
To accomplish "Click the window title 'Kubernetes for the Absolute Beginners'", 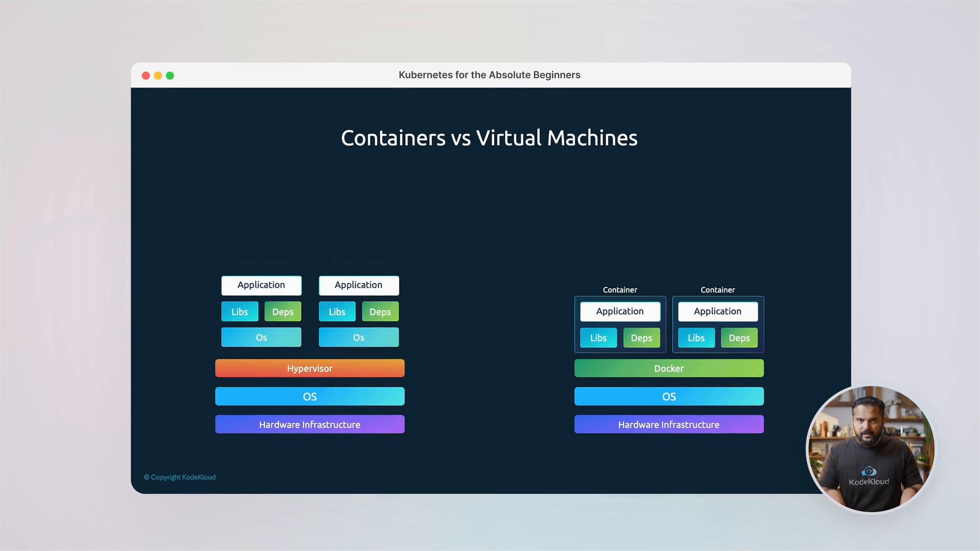I will pyautogui.click(x=489, y=75).
